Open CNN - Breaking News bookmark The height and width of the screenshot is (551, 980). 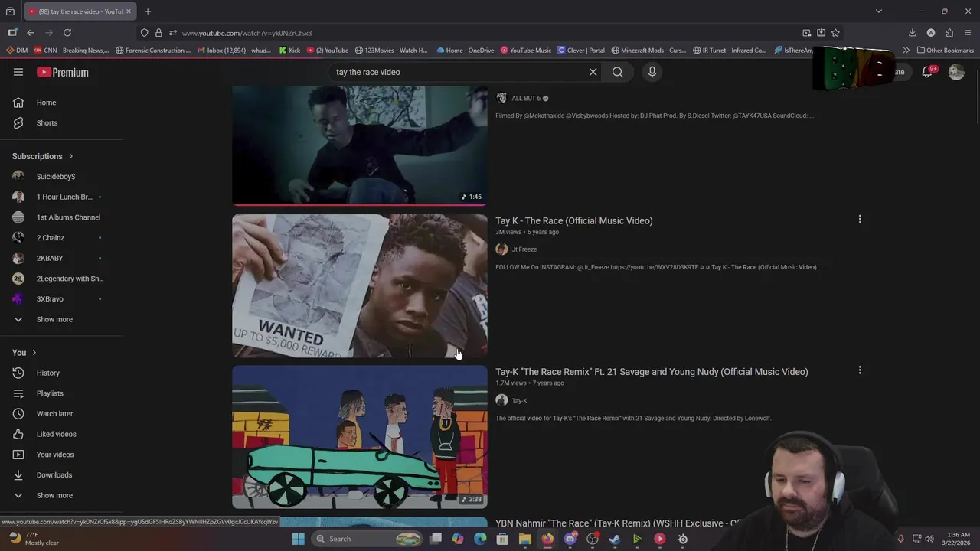(x=71, y=51)
